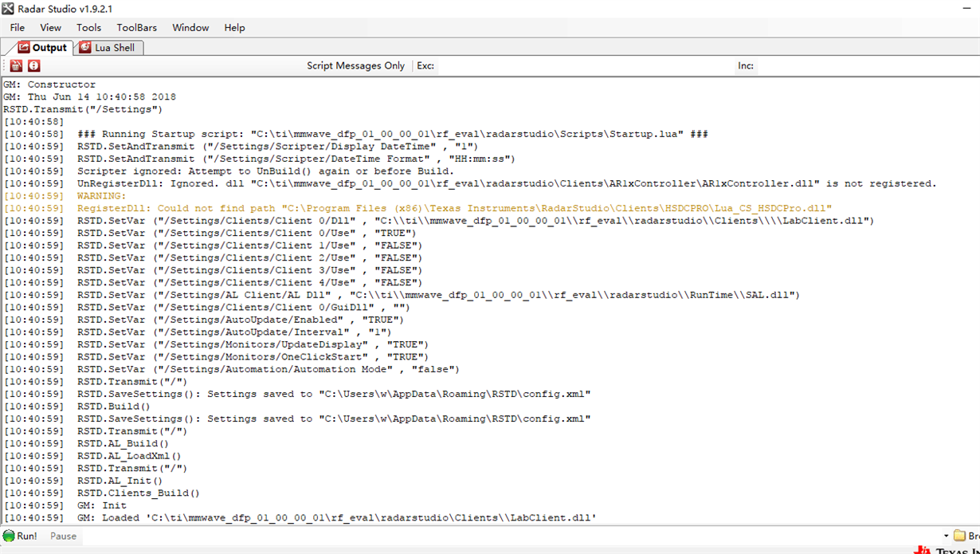This screenshot has width=980, height=554.
Task: Open the Help menu
Action: coord(234,27)
